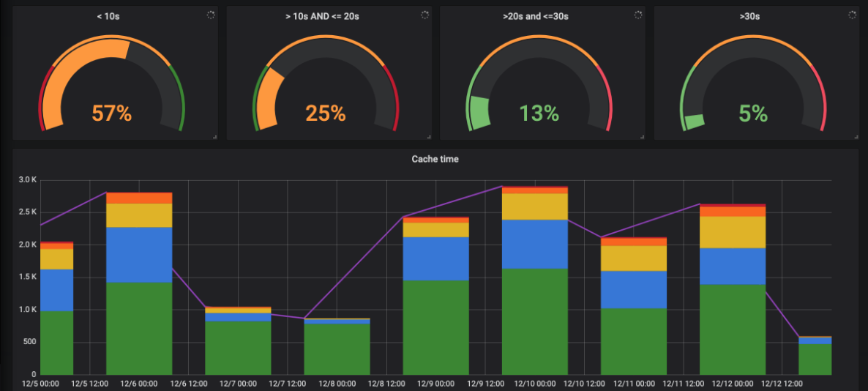Image resolution: width=868 pixels, height=391 pixels.
Task: Click the loading spinner on the "< 10s" panel
Action: pos(210,15)
